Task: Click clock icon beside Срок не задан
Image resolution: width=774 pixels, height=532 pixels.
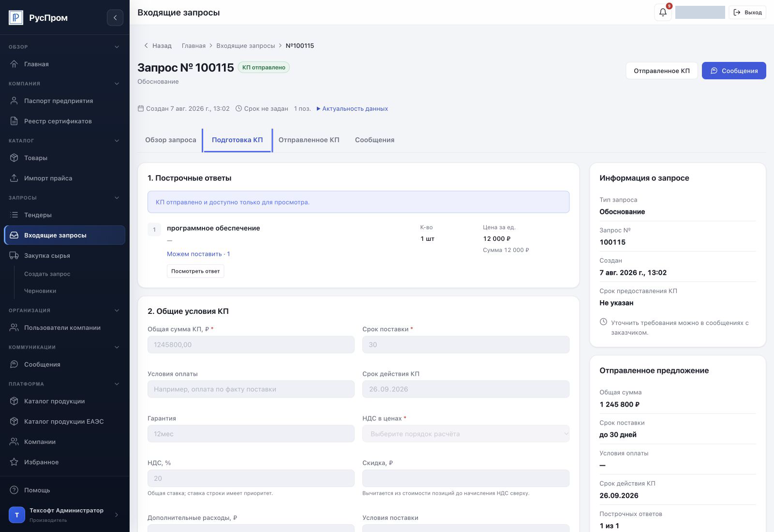Action: [238, 108]
